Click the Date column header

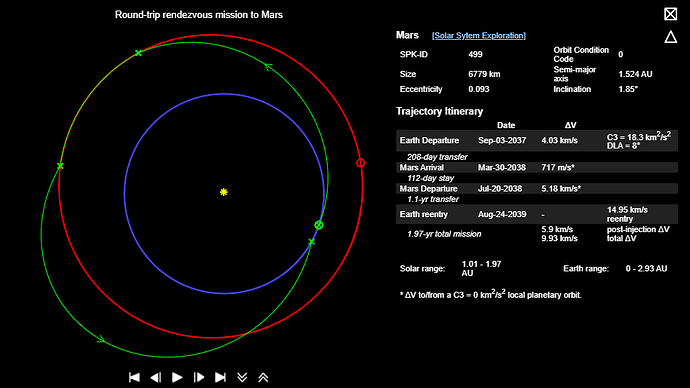coord(506,125)
